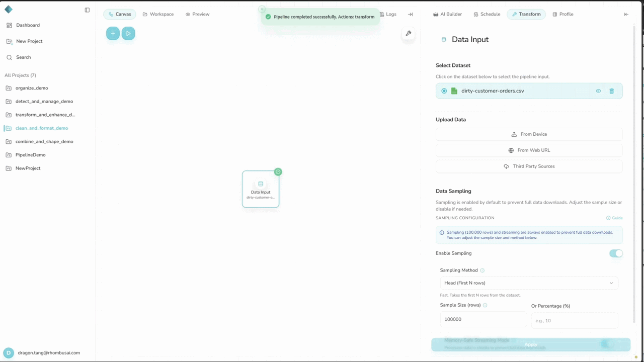This screenshot has height=362, width=644.
Task: Select the dirty-customer-orders.csv dataset radio button
Action: click(444, 91)
